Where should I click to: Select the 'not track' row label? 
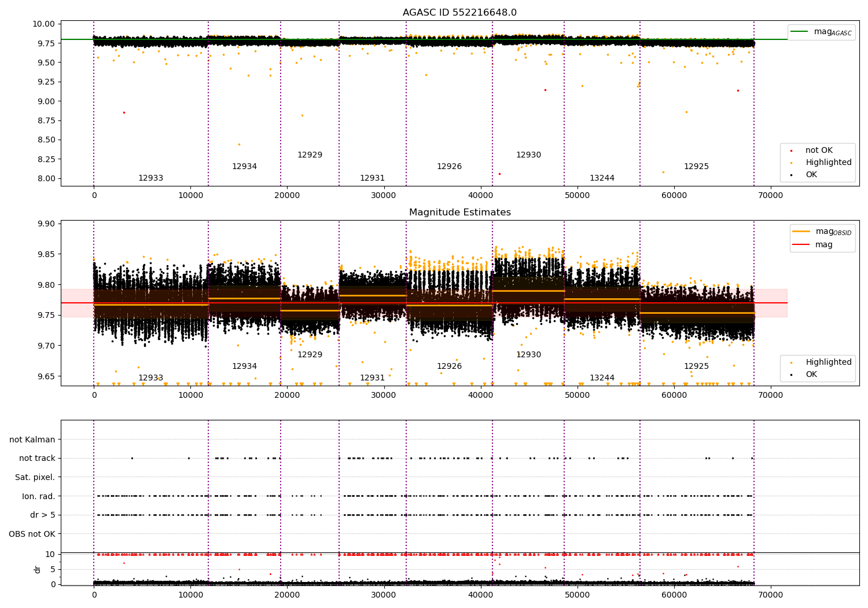[37, 459]
